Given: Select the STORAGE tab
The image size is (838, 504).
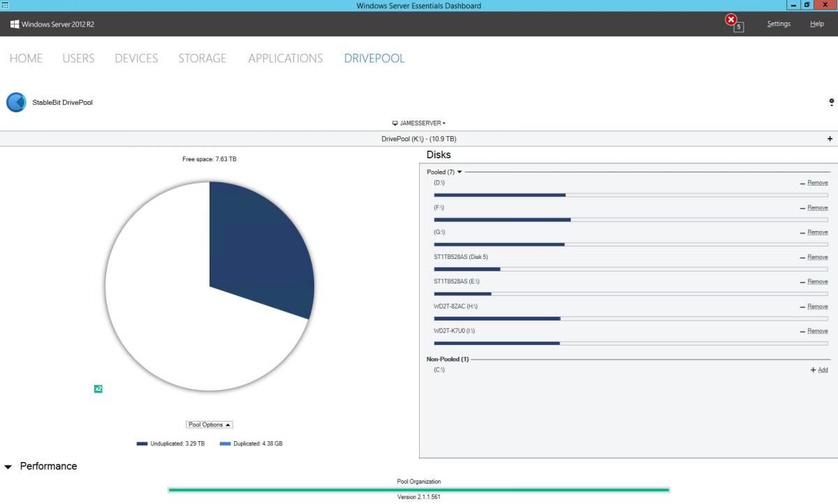Looking at the screenshot, I should (202, 59).
